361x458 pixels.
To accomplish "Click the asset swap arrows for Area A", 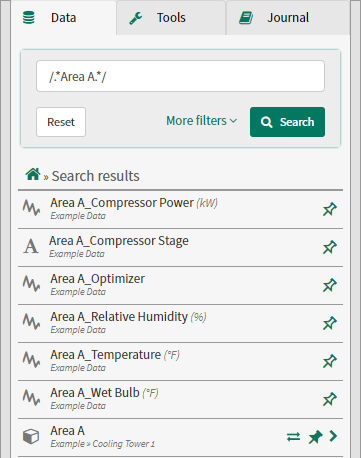I will point(293,437).
